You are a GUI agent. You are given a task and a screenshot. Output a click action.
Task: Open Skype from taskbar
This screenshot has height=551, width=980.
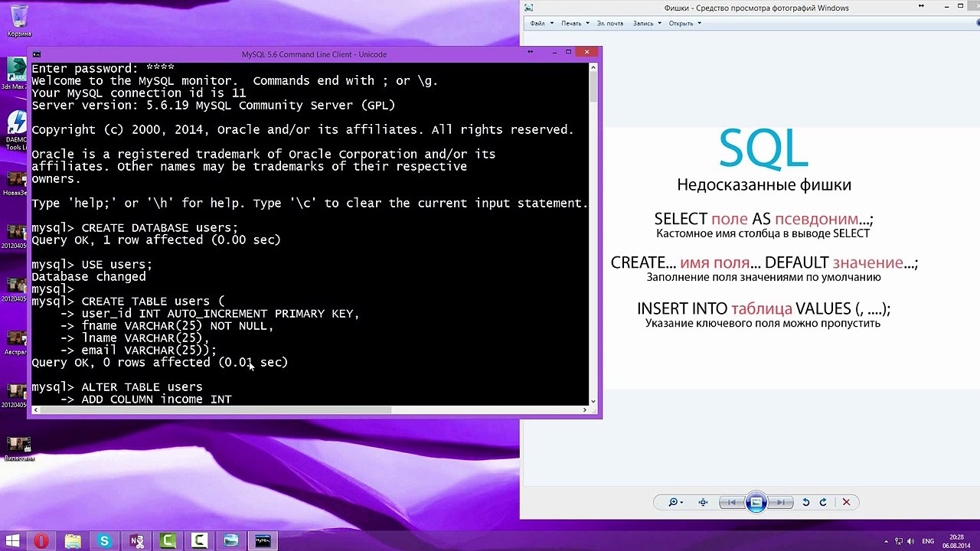click(104, 541)
